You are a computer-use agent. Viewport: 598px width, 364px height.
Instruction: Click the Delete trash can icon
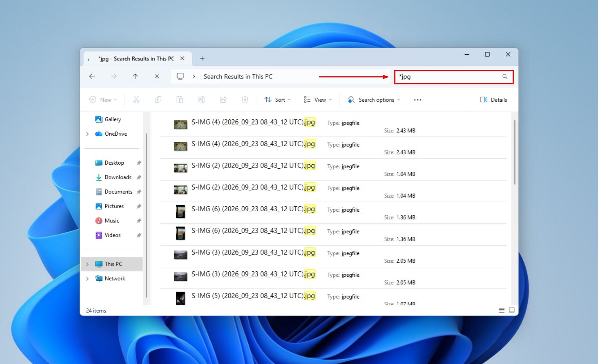pos(245,100)
